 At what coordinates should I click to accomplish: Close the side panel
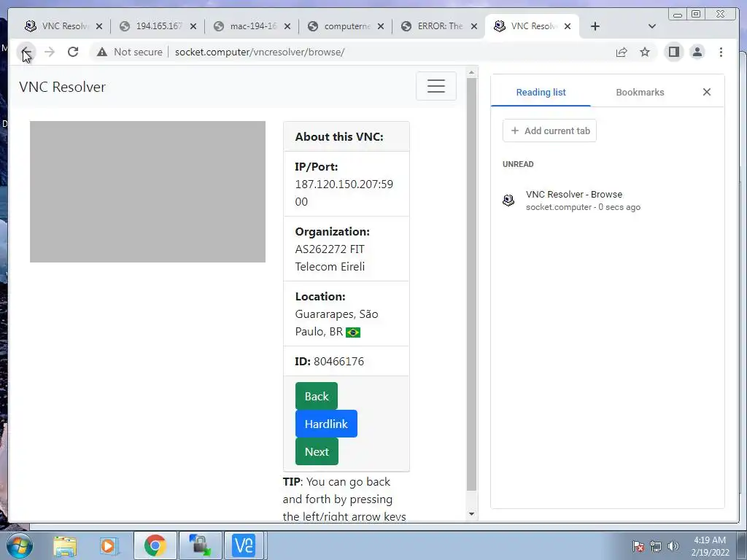click(707, 92)
